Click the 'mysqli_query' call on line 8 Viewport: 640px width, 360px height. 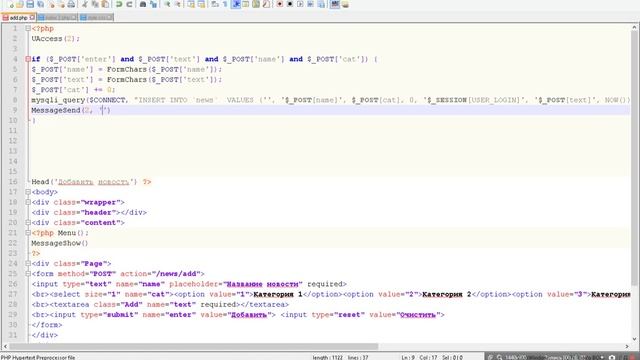click(58, 100)
